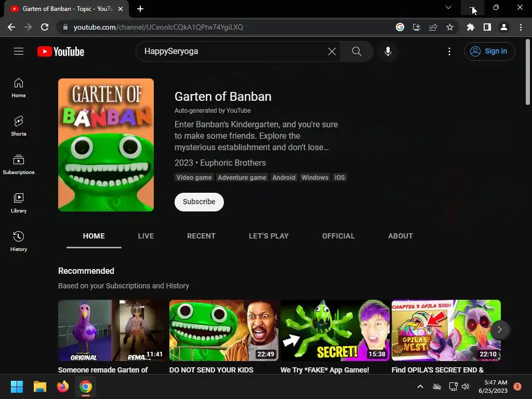Click 'Someone remade Garten of' video title

(x=103, y=370)
